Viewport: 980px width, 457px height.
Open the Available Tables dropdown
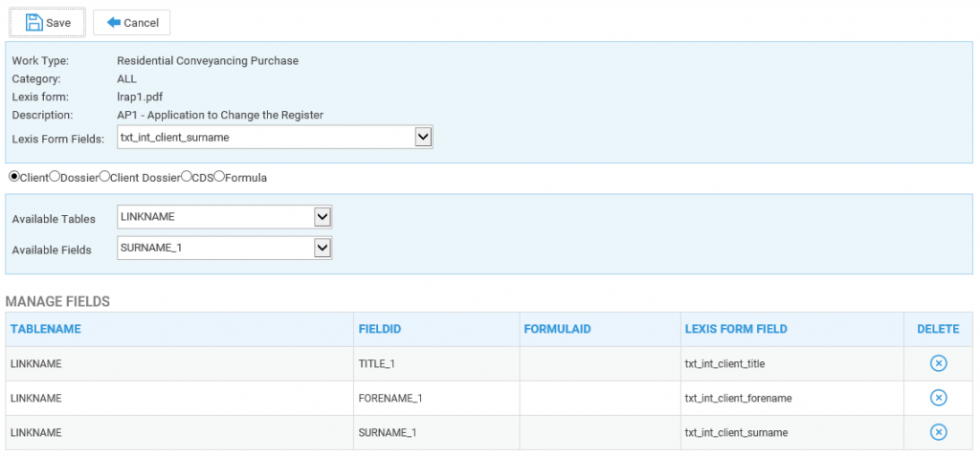click(x=224, y=217)
